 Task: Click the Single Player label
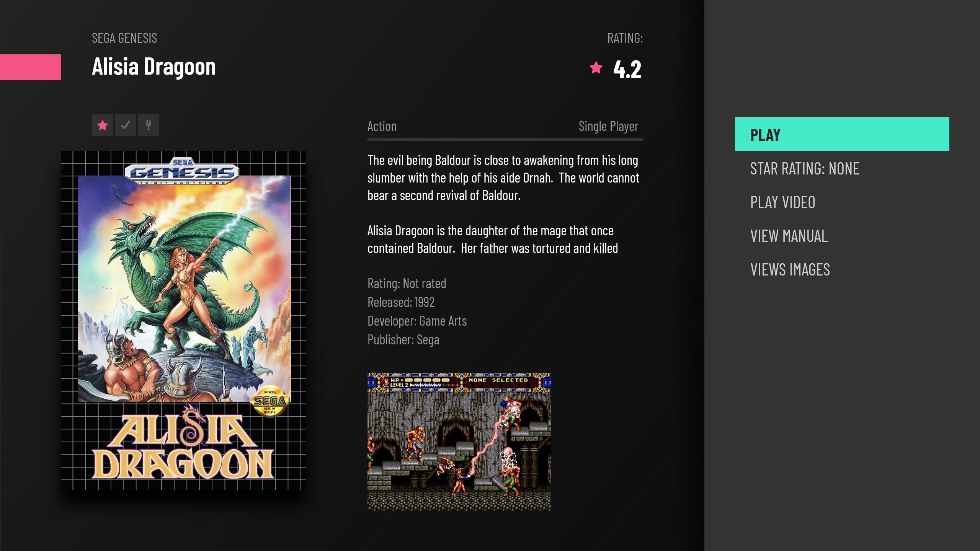608,126
